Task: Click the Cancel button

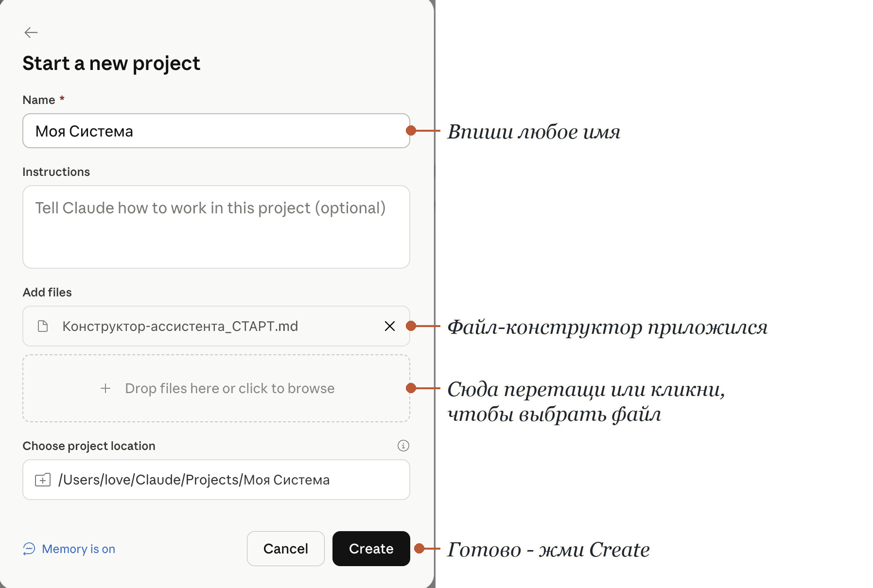Action: [x=286, y=549]
